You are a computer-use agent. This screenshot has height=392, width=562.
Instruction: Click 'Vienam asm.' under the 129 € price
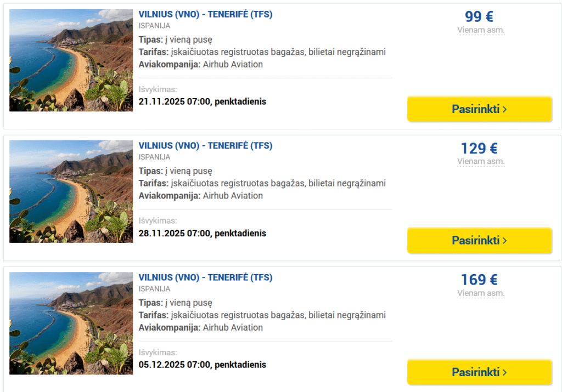pos(481,162)
